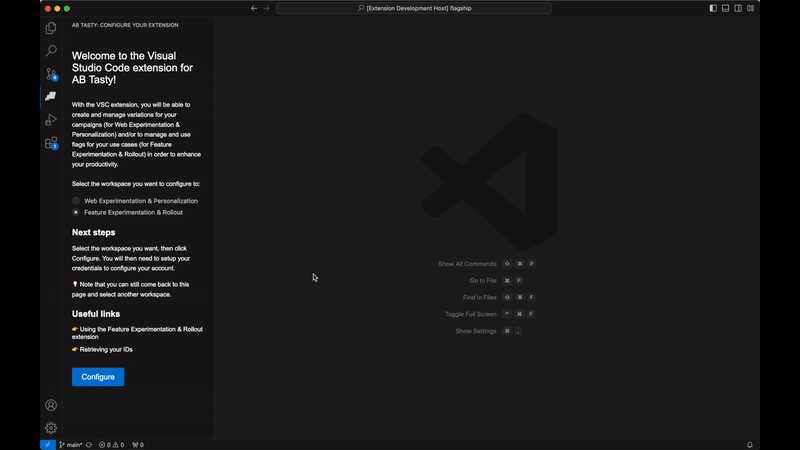Select Feature Experimentation & Rollout radio button

(76, 212)
